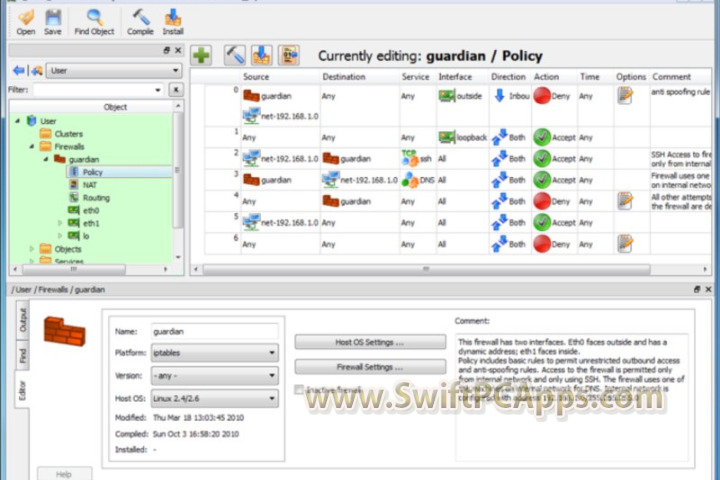
Task: Switch to the Editor side tab
Action: pos(22,390)
